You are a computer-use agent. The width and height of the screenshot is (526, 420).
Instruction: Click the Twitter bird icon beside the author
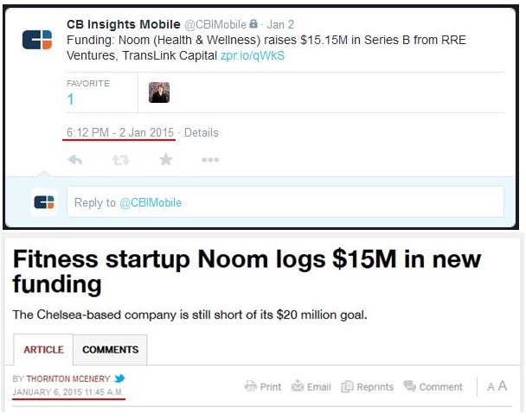click(119, 379)
